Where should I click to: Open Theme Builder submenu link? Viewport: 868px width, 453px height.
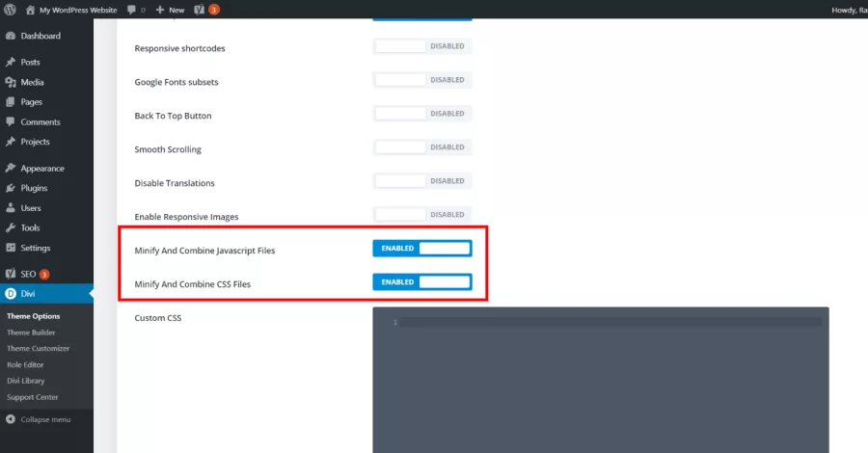click(x=31, y=333)
